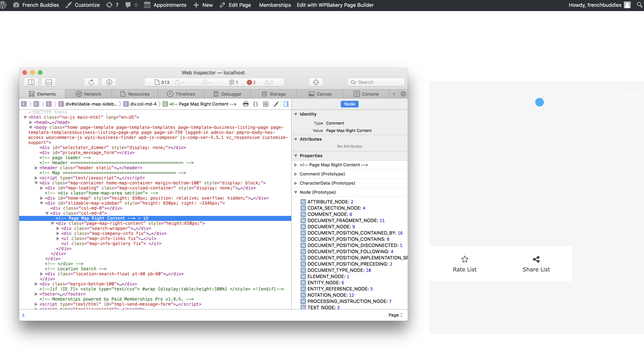The width and height of the screenshot is (644, 362).
Task: Select the grid layout view icon
Action: tap(266, 104)
